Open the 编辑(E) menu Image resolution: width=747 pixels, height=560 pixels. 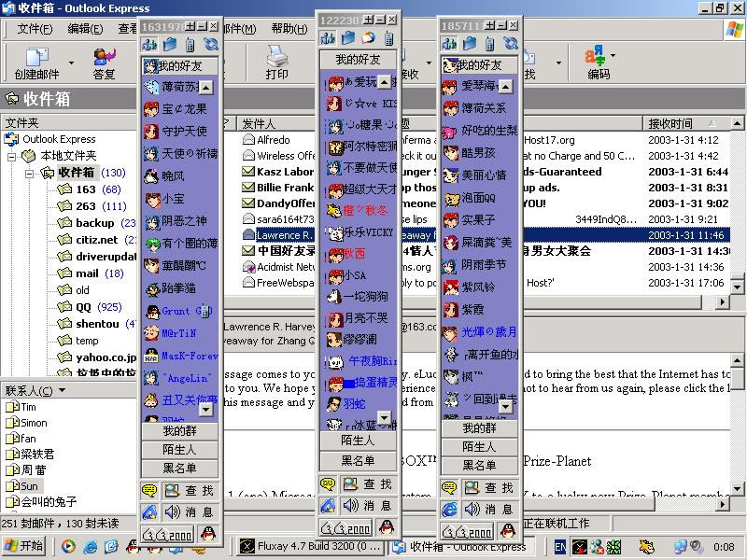click(x=85, y=29)
